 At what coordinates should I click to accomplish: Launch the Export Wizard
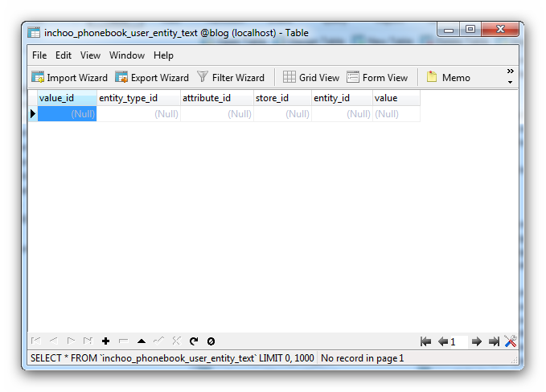[x=152, y=78]
